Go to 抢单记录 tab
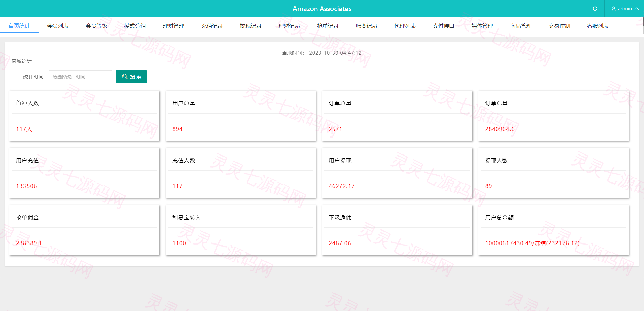The width and height of the screenshot is (644, 311). click(x=328, y=26)
